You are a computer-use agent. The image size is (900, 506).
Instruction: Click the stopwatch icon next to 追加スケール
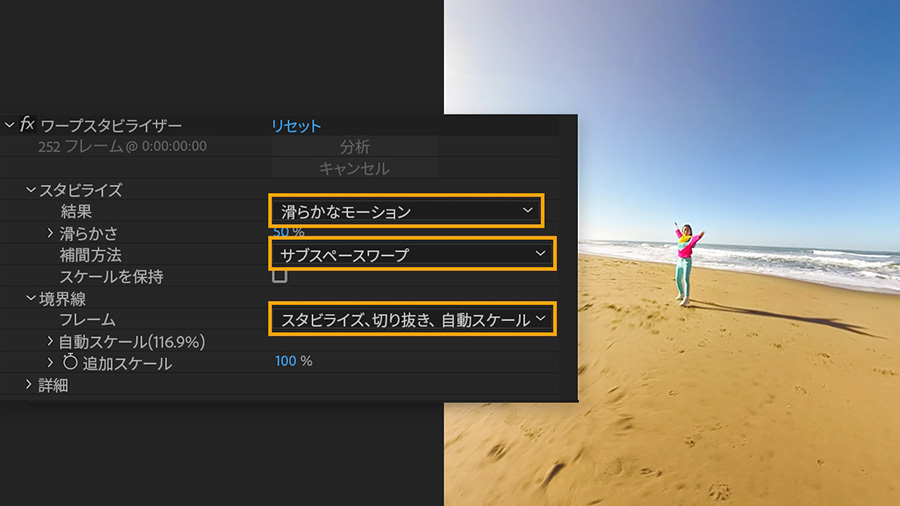pos(70,362)
